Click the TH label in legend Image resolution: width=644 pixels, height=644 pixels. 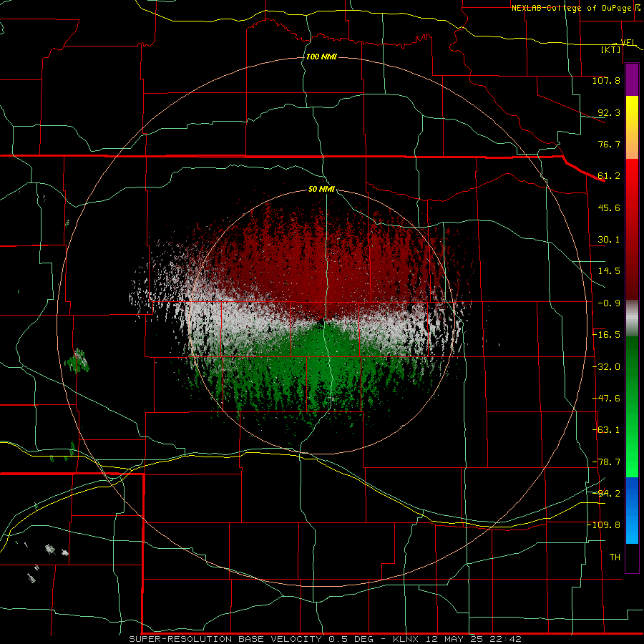pyautogui.click(x=615, y=557)
